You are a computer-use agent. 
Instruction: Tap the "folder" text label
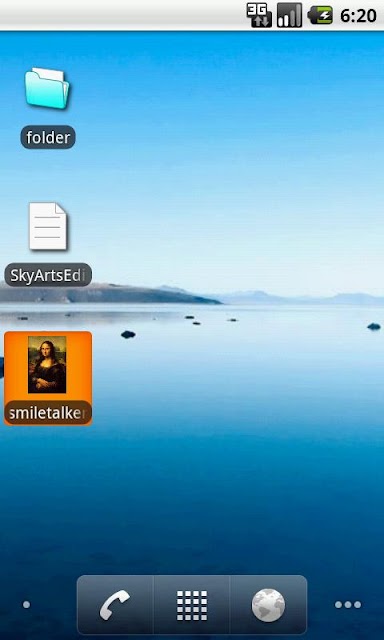click(48, 138)
